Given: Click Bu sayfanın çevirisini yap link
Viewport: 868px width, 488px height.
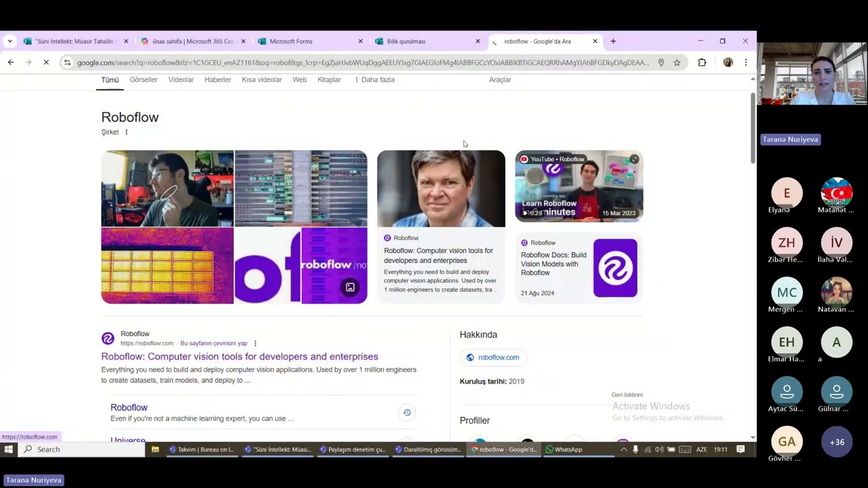Looking at the screenshot, I should [214, 344].
